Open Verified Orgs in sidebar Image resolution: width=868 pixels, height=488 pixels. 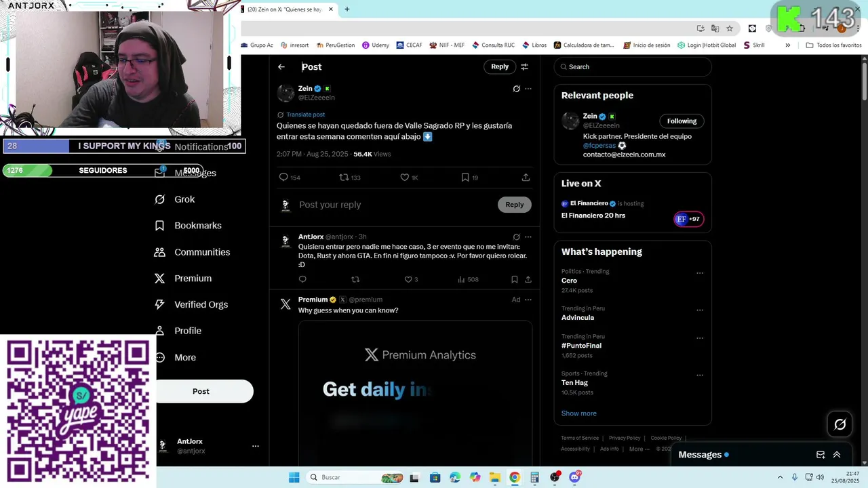pos(191,305)
